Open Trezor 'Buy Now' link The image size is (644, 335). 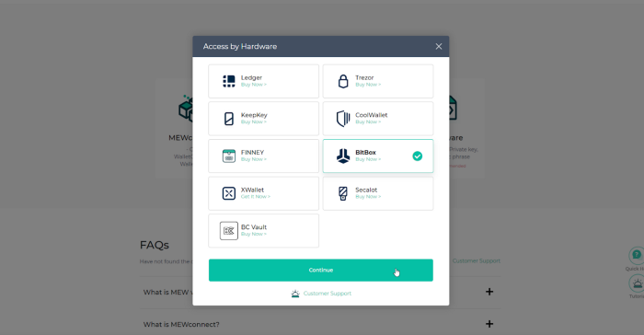[368, 85]
